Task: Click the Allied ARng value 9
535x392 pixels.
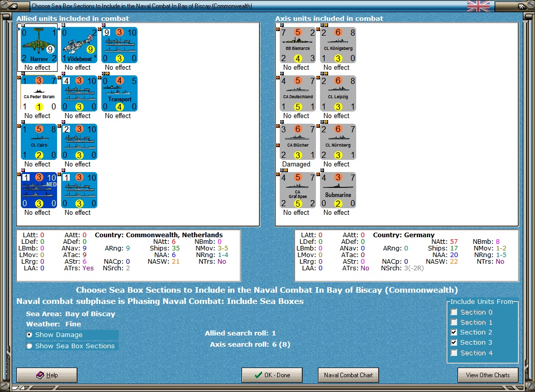Action: pos(128,248)
